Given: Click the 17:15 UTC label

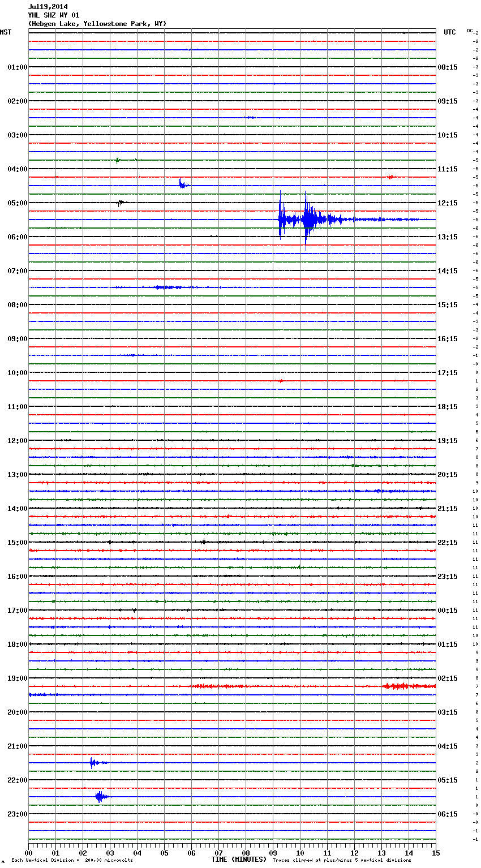Looking at the screenshot, I should pyautogui.click(x=448, y=372).
